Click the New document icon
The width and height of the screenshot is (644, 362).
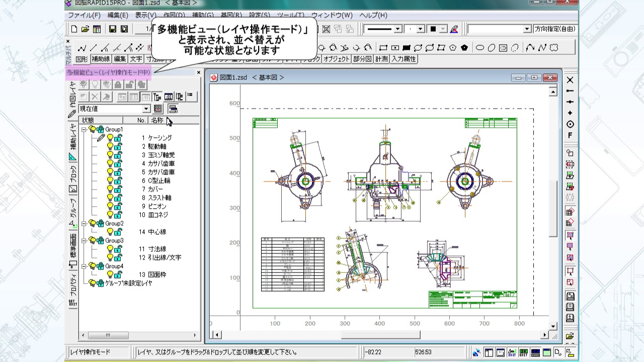pos(74,29)
